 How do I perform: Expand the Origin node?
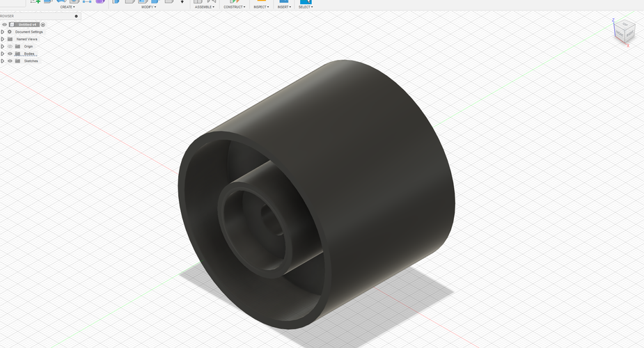point(3,47)
